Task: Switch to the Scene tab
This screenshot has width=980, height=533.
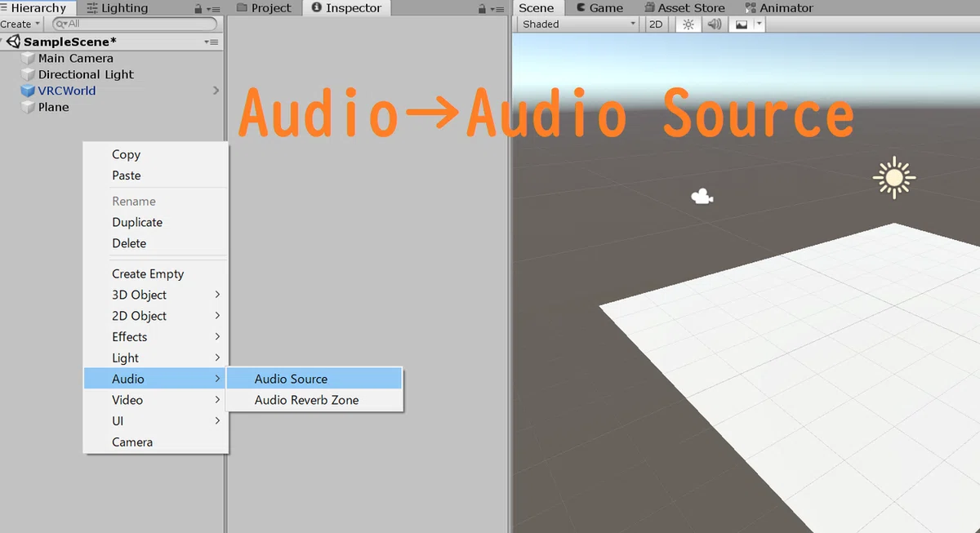Action: (537, 8)
